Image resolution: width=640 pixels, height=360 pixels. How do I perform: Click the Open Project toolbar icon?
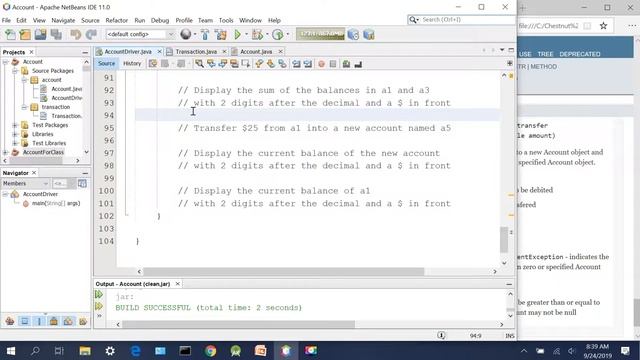(x=40, y=35)
